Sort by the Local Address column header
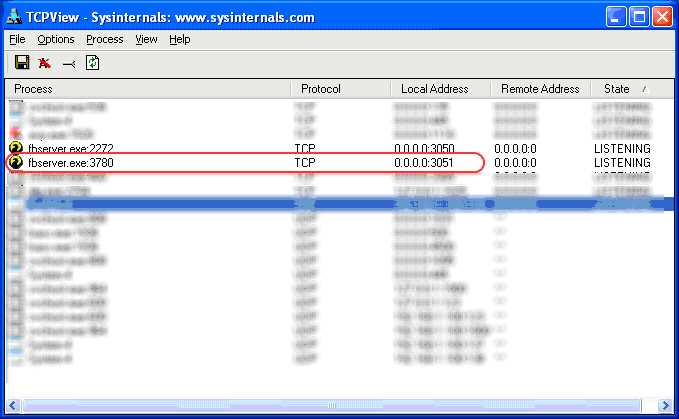Screen dimensions: 679x419 click(x=440, y=89)
